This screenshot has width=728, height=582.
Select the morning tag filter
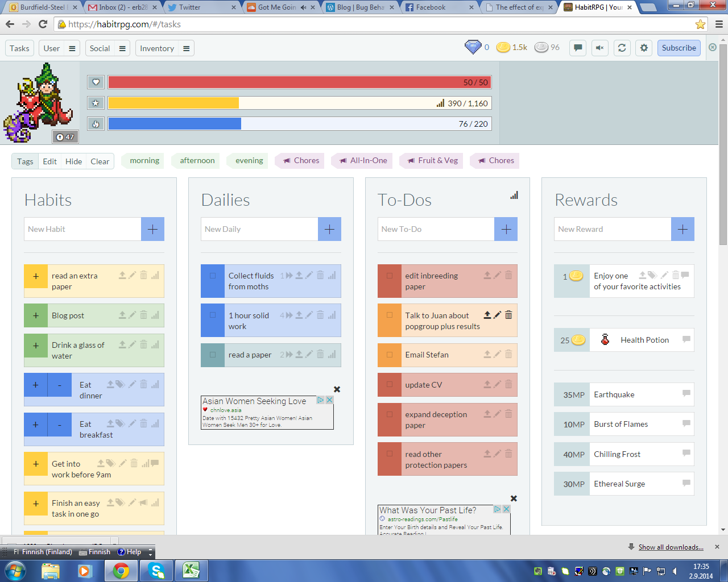(144, 161)
